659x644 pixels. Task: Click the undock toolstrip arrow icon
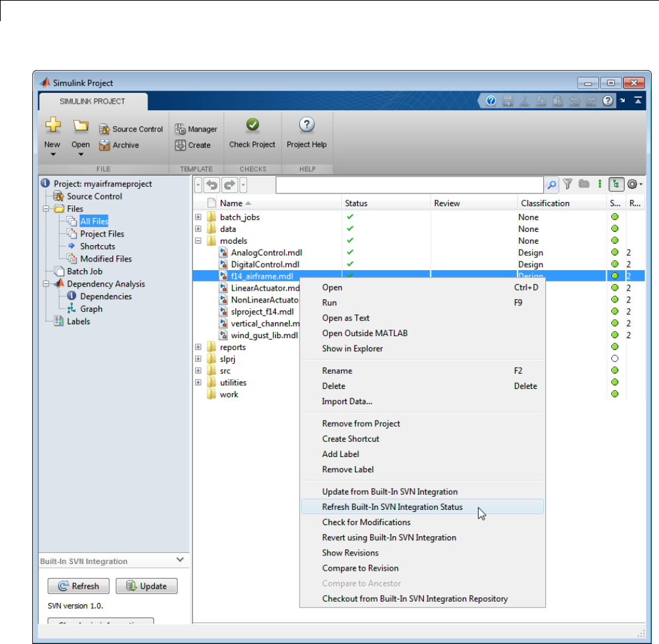(623, 100)
